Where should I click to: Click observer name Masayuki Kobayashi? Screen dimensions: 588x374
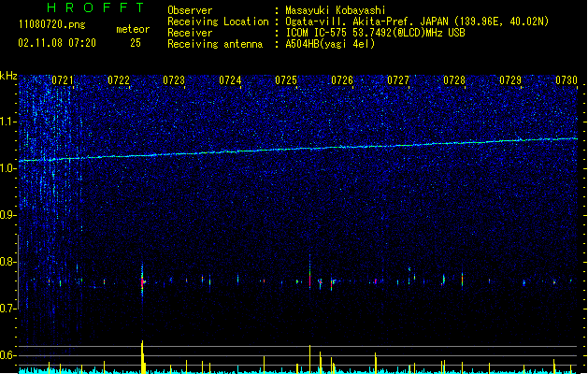click(x=336, y=10)
